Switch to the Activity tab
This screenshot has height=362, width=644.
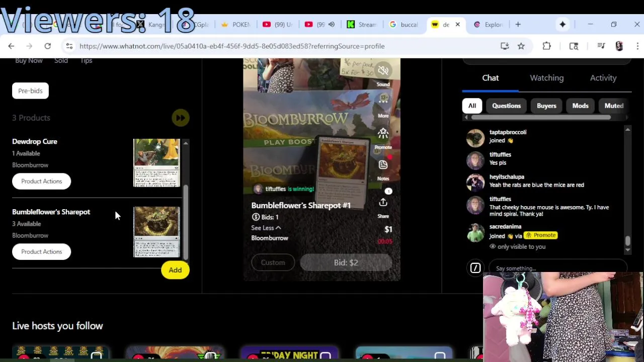(603, 78)
